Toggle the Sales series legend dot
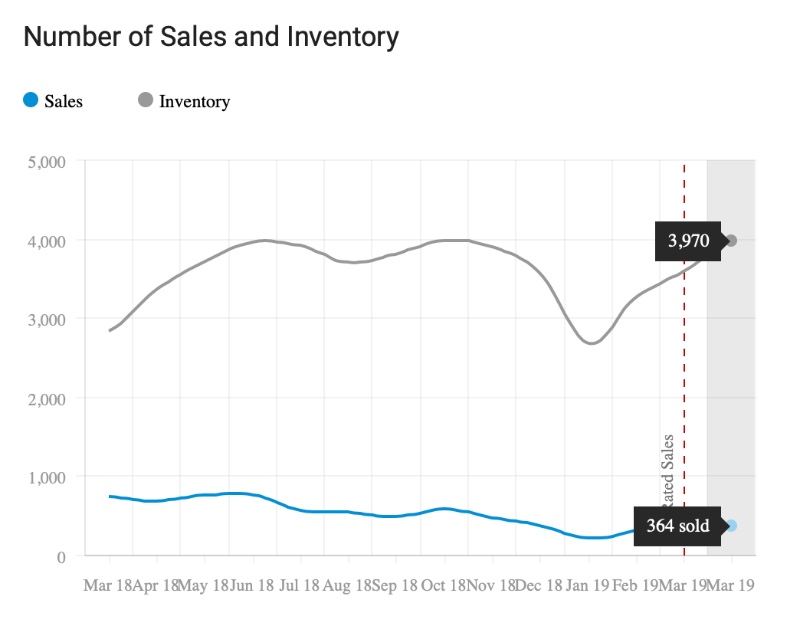This screenshot has height=626, width=800. 31,100
